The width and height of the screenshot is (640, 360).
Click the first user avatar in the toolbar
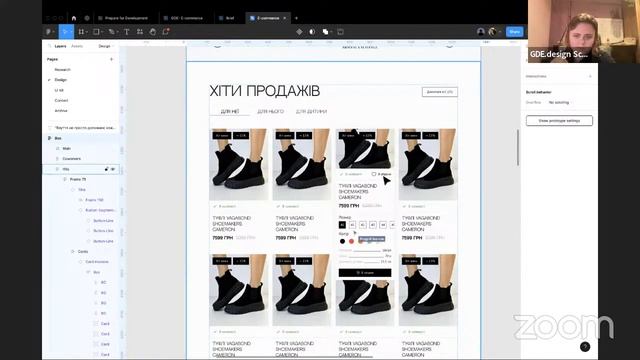tap(481, 31)
